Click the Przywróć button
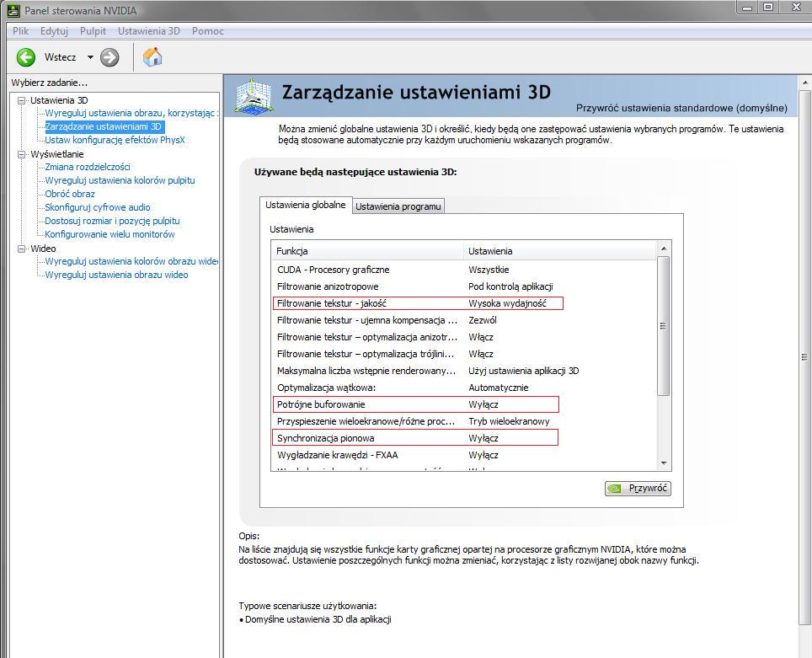 [x=638, y=488]
